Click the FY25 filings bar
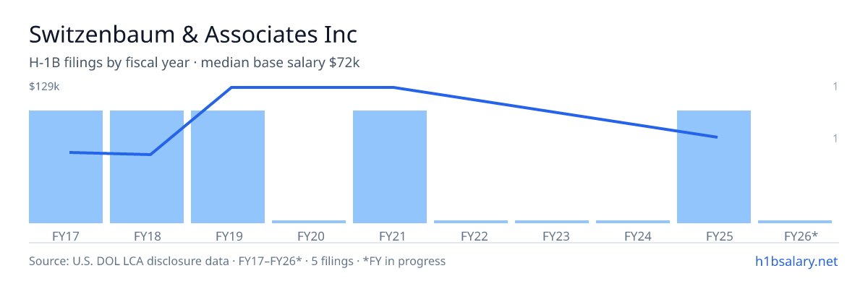This screenshot has width=868, height=289. [x=714, y=167]
